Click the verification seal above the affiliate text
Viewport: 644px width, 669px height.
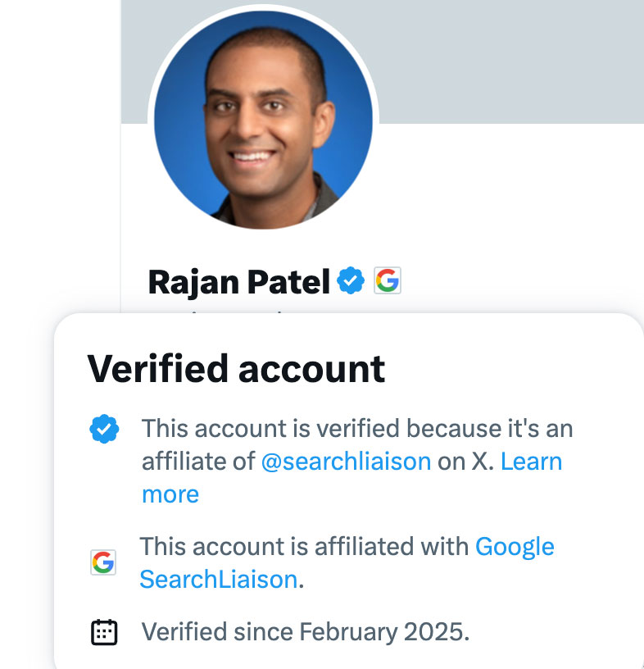tap(105, 427)
